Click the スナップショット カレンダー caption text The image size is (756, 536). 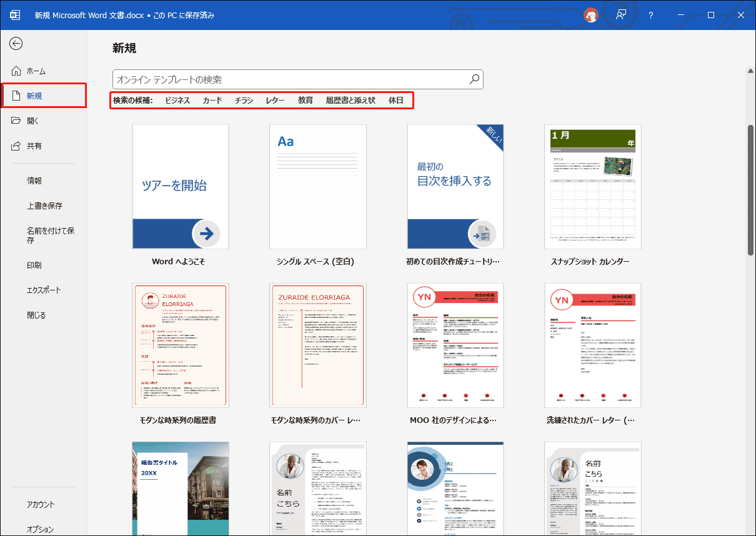click(590, 262)
